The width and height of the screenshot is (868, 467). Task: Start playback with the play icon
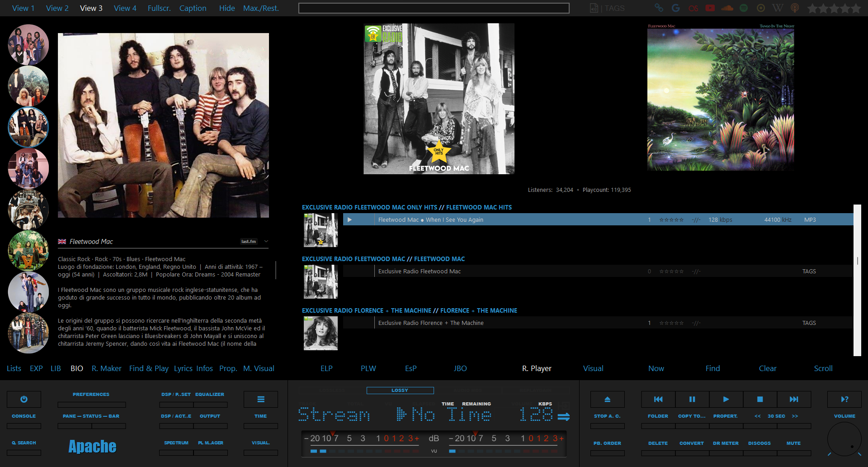tap(726, 399)
